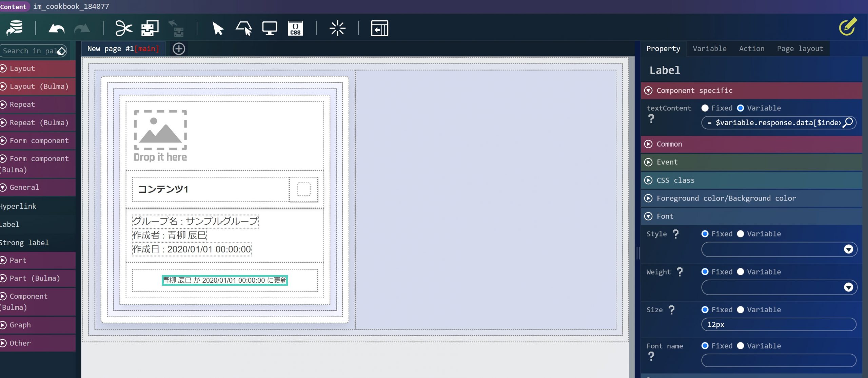
Task: Open the CSS editor icon
Action: pos(295,29)
